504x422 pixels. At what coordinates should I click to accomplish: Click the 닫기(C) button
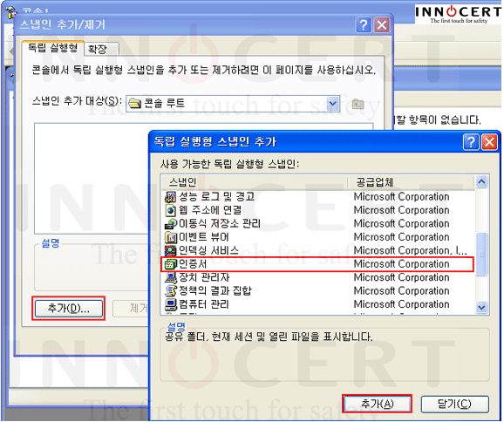454,404
